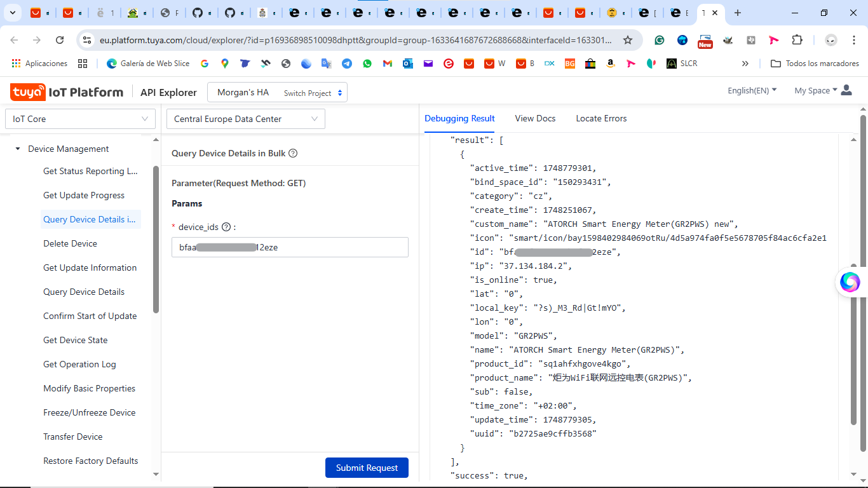868x488 pixels.
Task: Open Modify Basic Properties in sidebar
Action: pos(89,388)
